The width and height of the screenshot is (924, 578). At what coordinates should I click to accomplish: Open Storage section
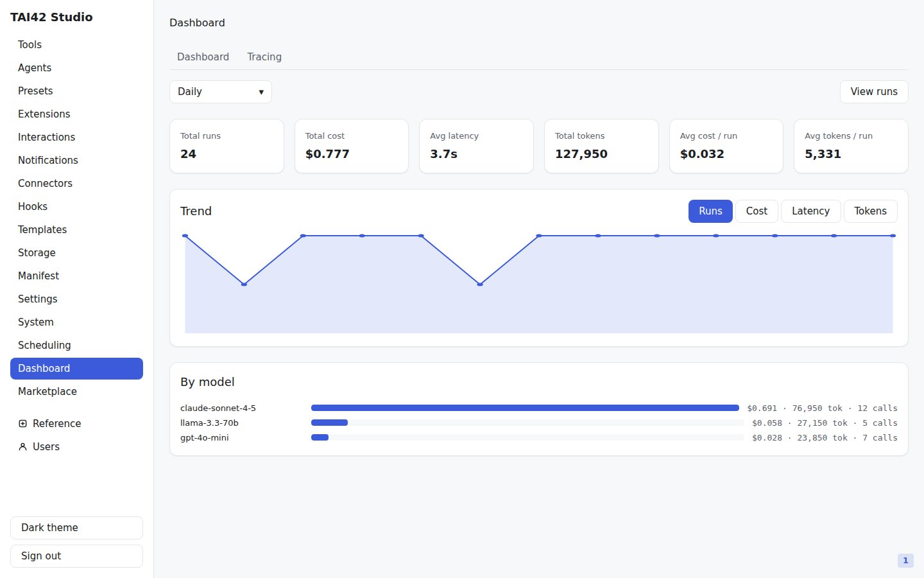76,252
